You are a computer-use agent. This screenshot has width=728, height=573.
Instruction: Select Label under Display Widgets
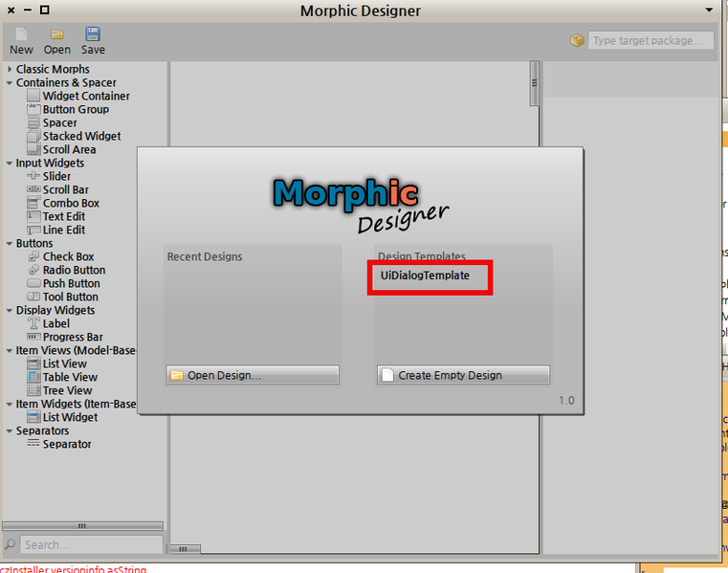(x=55, y=323)
